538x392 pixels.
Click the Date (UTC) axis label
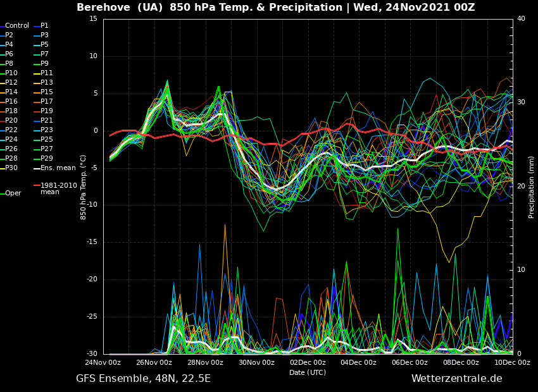click(x=308, y=372)
